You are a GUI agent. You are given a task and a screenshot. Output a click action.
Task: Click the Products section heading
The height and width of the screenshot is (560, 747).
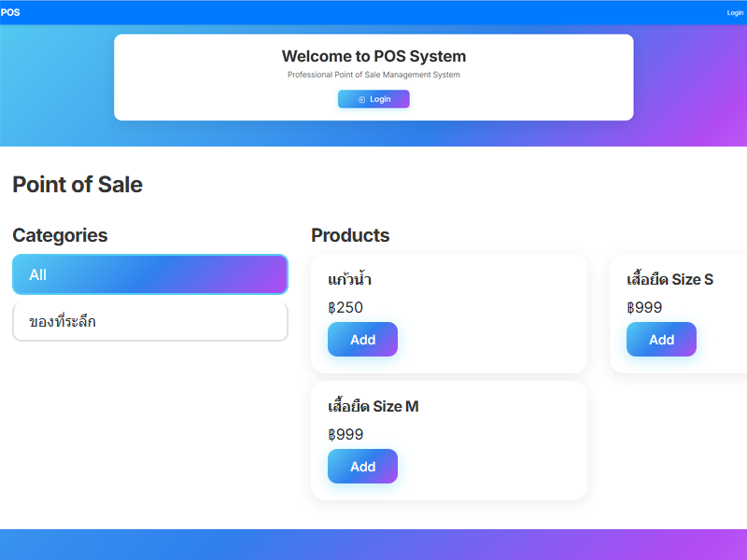[351, 235]
